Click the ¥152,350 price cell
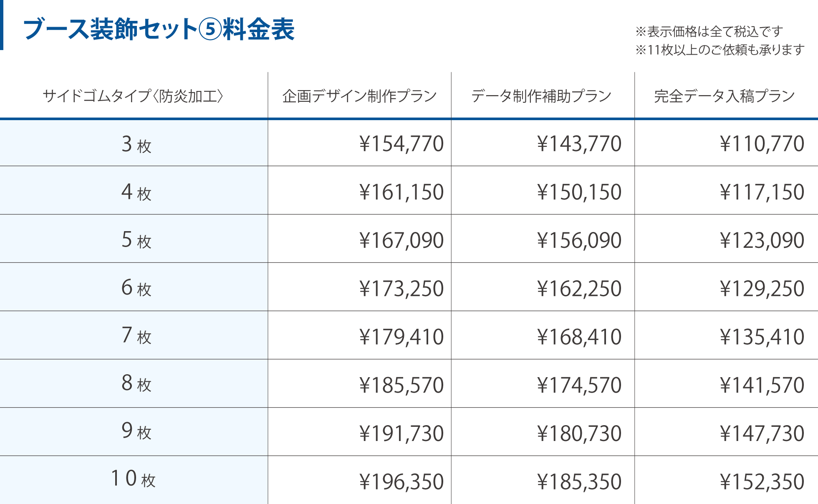This screenshot has height=504, width=818. coord(762,481)
